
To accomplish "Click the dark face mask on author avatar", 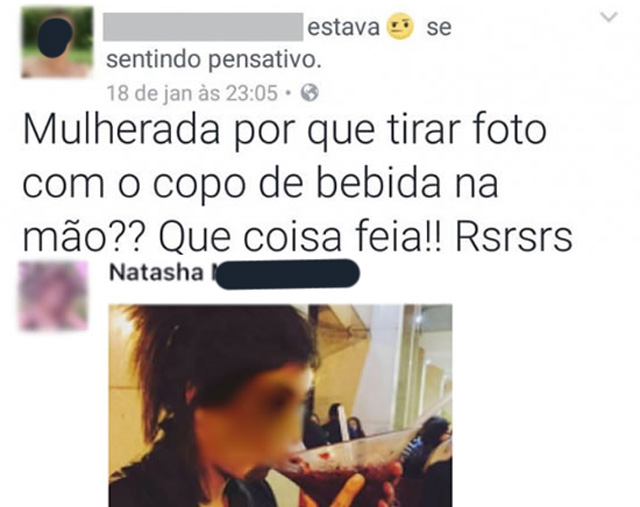I will pyautogui.click(x=55, y=38).
